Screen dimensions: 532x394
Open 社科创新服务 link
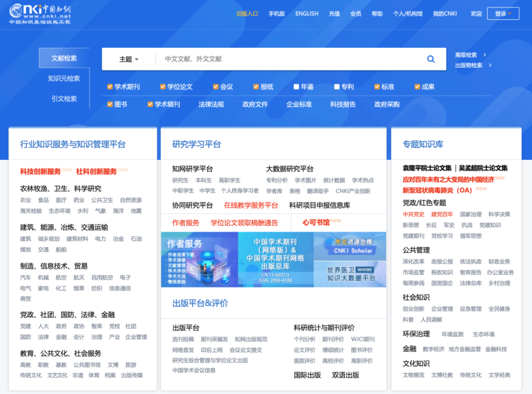pos(96,171)
